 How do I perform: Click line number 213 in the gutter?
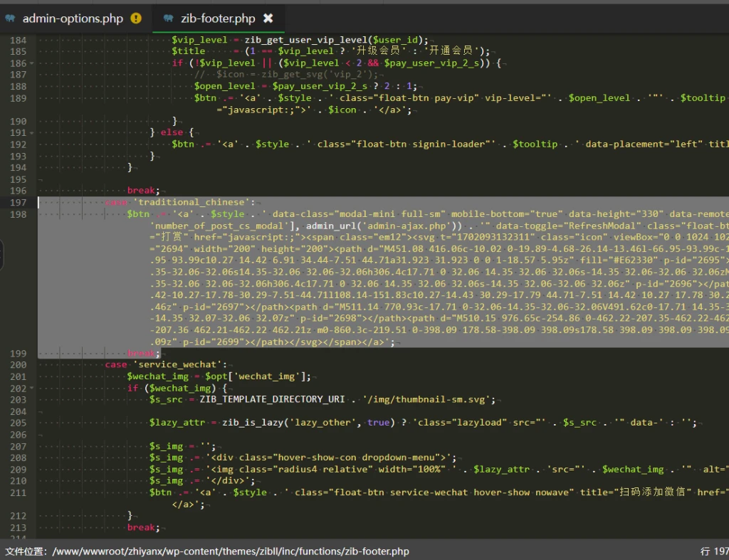pyautogui.click(x=18, y=527)
